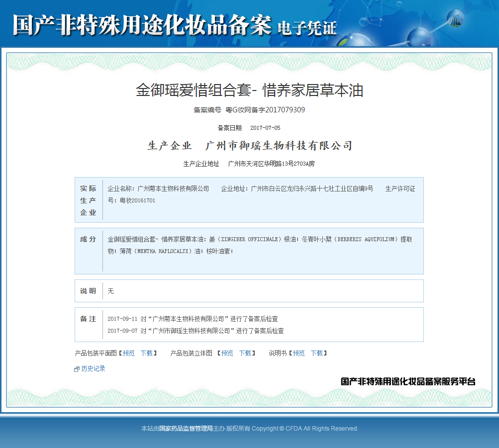The height and width of the screenshot is (448, 499).
Task: Visit the 国家药品监督管理局 footer link
Action: tap(186, 428)
